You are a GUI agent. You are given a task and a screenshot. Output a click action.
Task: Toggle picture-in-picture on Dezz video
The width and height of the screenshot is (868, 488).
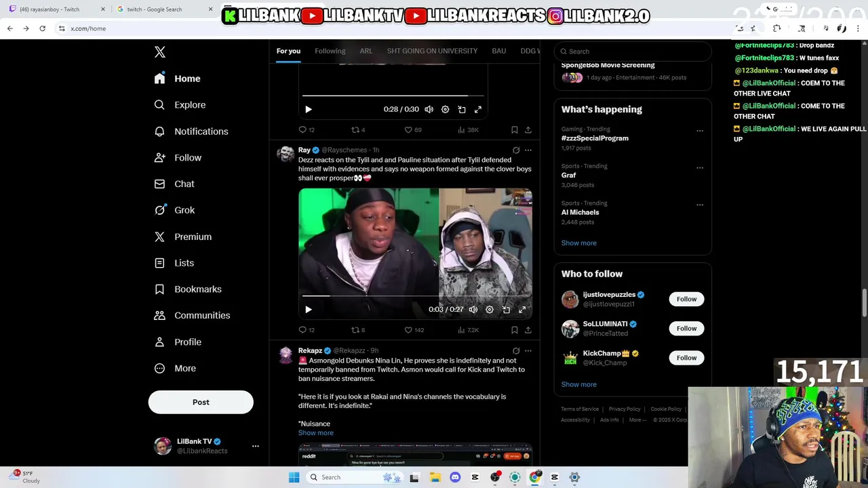click(x=506, y=310)
